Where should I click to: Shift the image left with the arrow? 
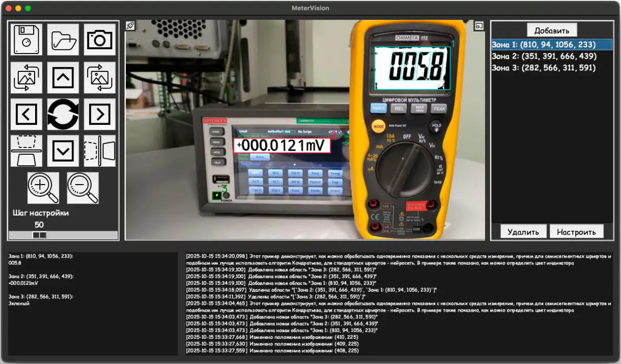coord(26,114)
